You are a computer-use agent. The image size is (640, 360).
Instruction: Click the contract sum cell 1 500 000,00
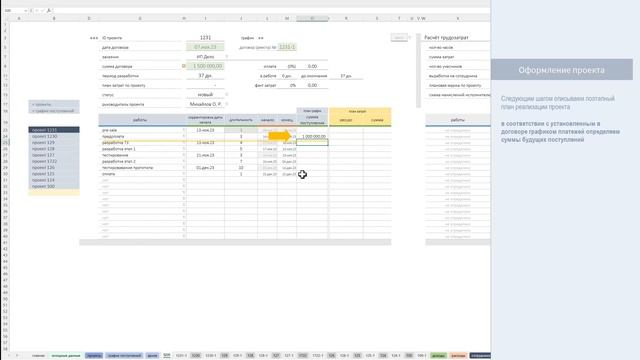pyautogui.click(x=205, y=66)
